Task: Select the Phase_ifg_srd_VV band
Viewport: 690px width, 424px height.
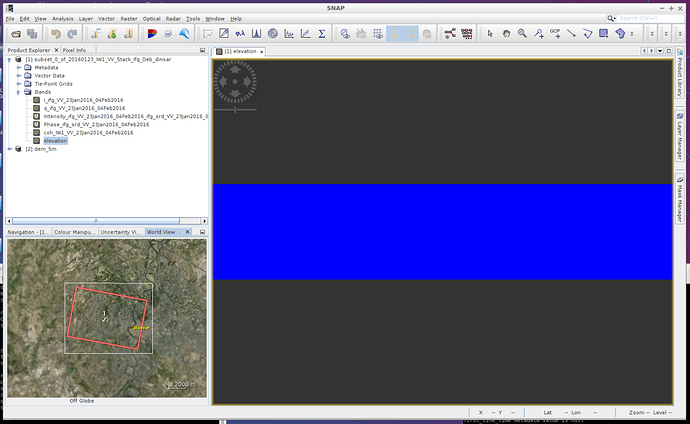Action: click(x=96, y=124)
